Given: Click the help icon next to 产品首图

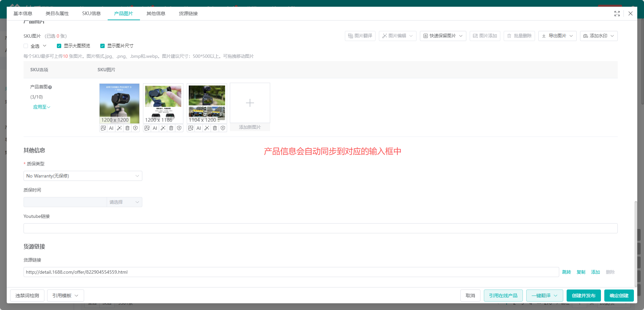Looking at the screenshot, I should pos(50,87).
